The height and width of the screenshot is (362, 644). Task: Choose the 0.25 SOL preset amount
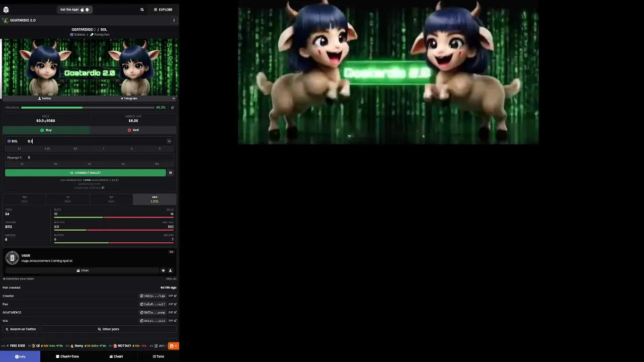pyautogui.click(x=47, y=149)
